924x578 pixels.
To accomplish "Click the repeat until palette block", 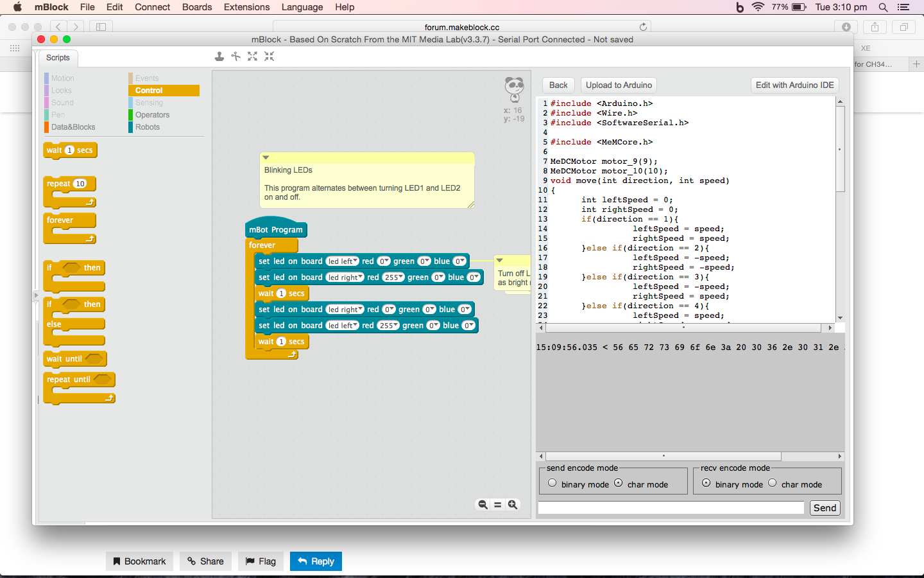I will coord(78,387).
